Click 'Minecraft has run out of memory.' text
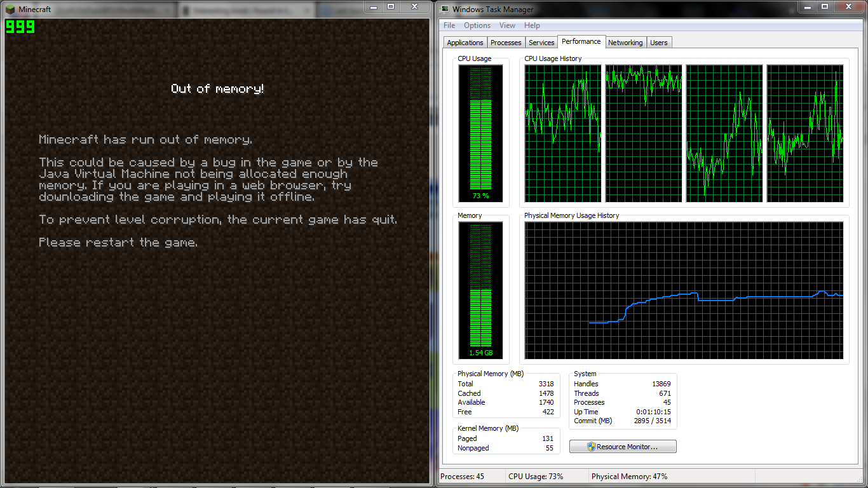Screen dimensions: 868x488 (x=146, y=140)
